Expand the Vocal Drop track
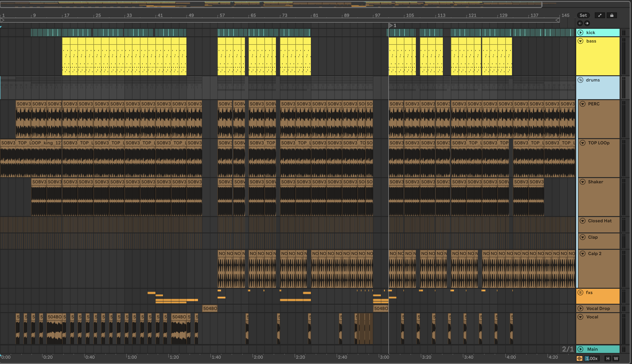 (580, 308)
